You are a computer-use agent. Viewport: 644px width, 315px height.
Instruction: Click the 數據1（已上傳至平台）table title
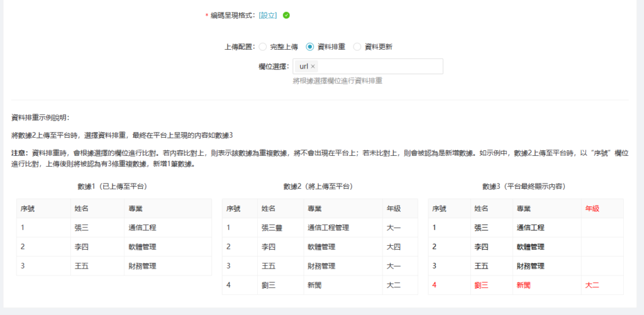click(x=112, y=187)
